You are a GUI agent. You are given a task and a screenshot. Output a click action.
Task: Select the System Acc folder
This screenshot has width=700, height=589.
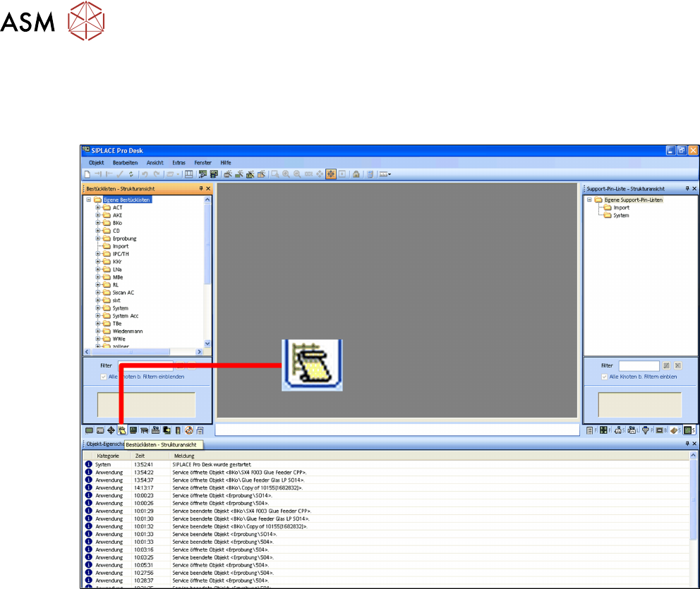pyautogui.click(x=126, y=316)
